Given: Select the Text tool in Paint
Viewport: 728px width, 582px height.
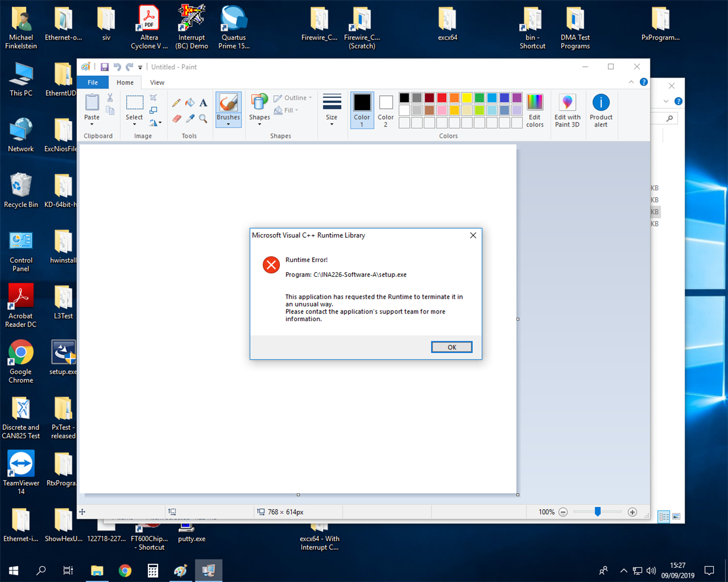Looking at the screenshot, I should pyautogui.click(x=203, y=103).
